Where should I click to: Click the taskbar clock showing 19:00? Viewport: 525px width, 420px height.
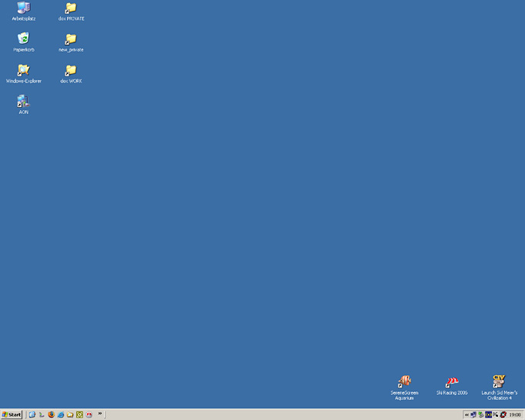515,414
